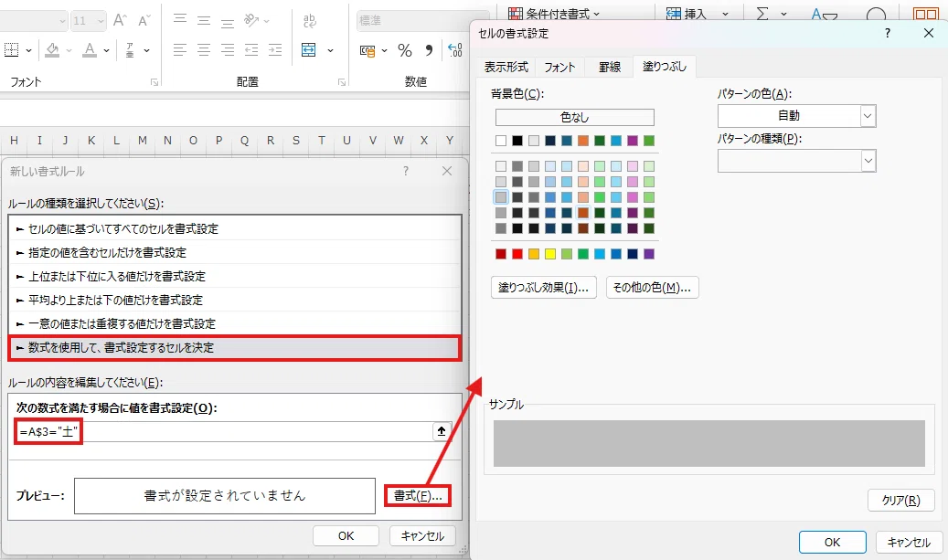Click the sort and filter icon
The width and height of the screenshot is (948, 560).
click(x=824, y=14)
